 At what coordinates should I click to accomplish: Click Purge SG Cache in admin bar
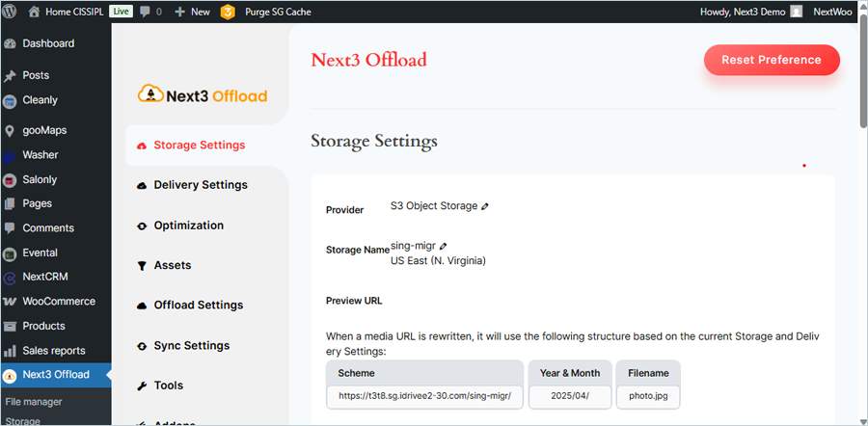(x=278, y=12)
